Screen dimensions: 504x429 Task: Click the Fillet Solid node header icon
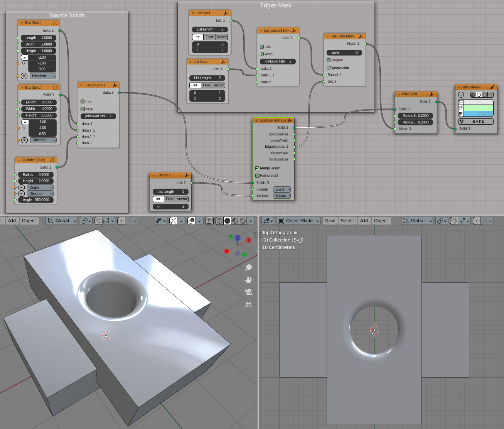[x=432, y=94]
